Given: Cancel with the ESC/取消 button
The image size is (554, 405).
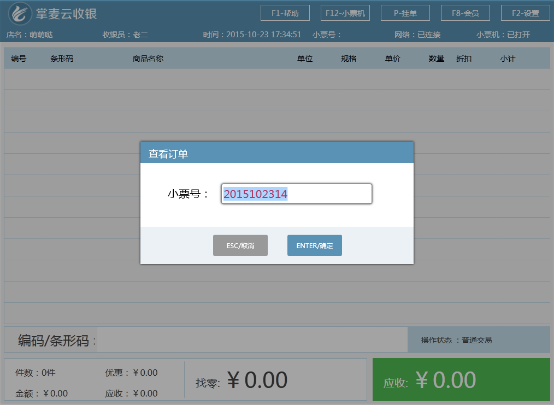Looking at the screenshot, I should point(240,245).
